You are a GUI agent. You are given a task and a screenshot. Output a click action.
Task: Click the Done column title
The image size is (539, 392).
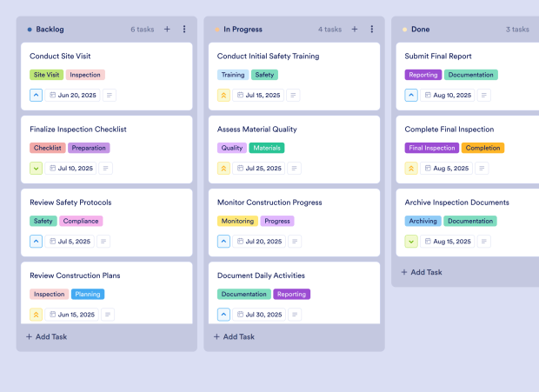click(420, 29)
